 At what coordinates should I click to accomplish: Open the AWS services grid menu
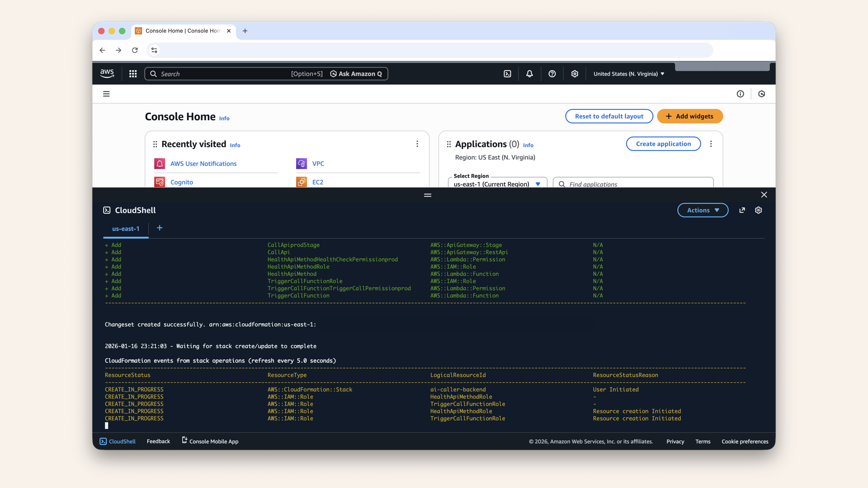[133, 74]
